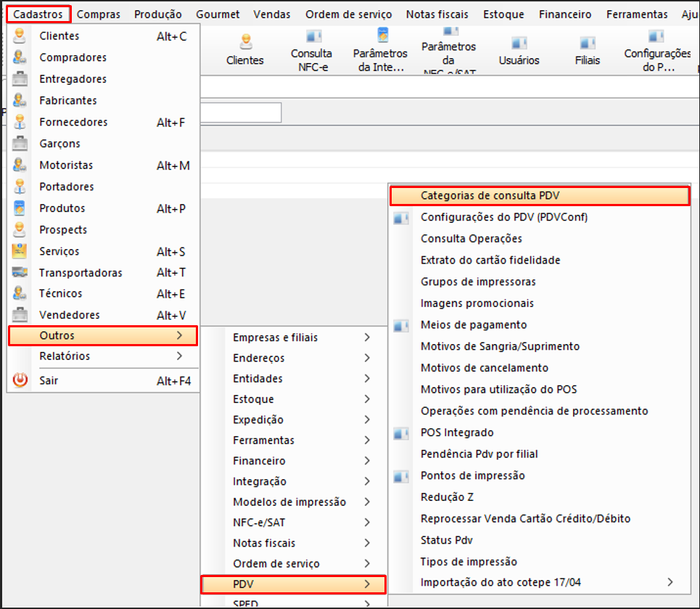Open the Financeiro menu bar item

click(565, 15)
